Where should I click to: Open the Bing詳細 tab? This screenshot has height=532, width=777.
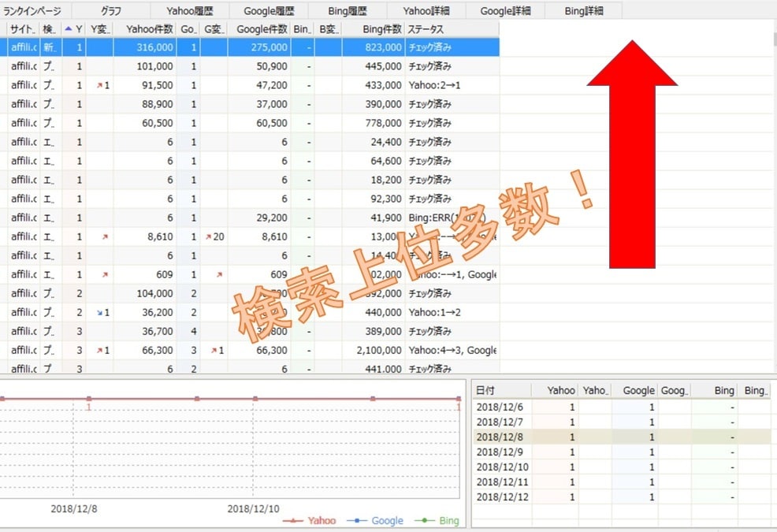click(584, 10)
